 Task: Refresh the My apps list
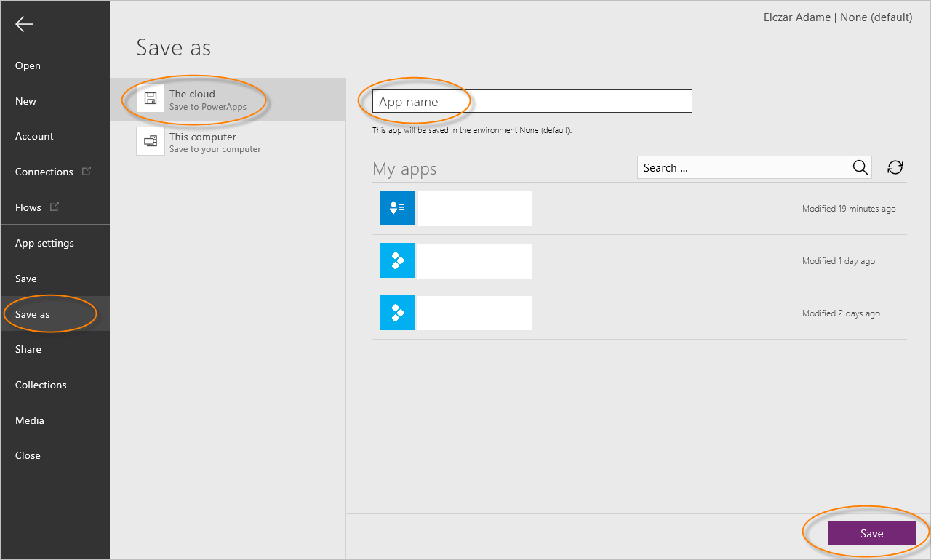[x=895, y=167]
